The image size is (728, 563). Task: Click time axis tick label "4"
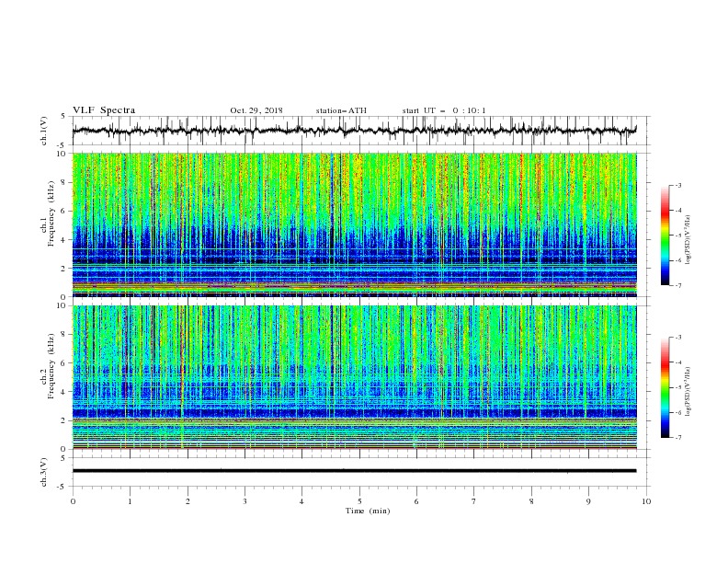(x=302, y=501)
